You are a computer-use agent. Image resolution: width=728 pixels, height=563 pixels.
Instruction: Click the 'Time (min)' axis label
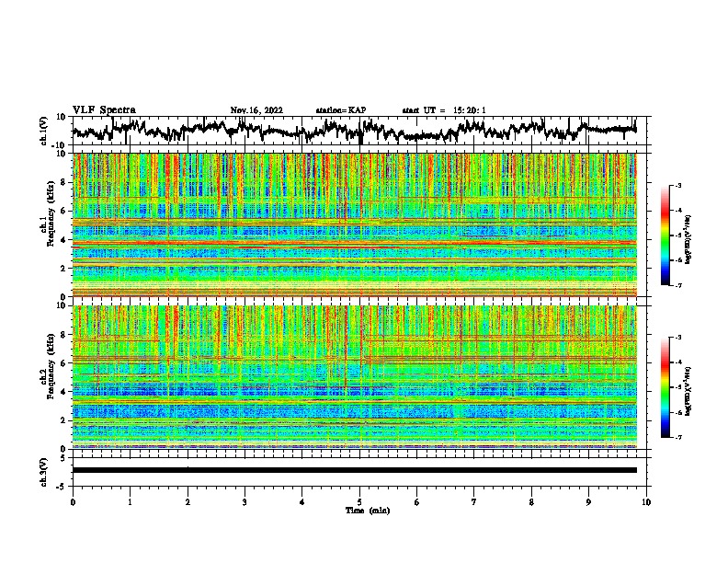click(x=368, y=511)
